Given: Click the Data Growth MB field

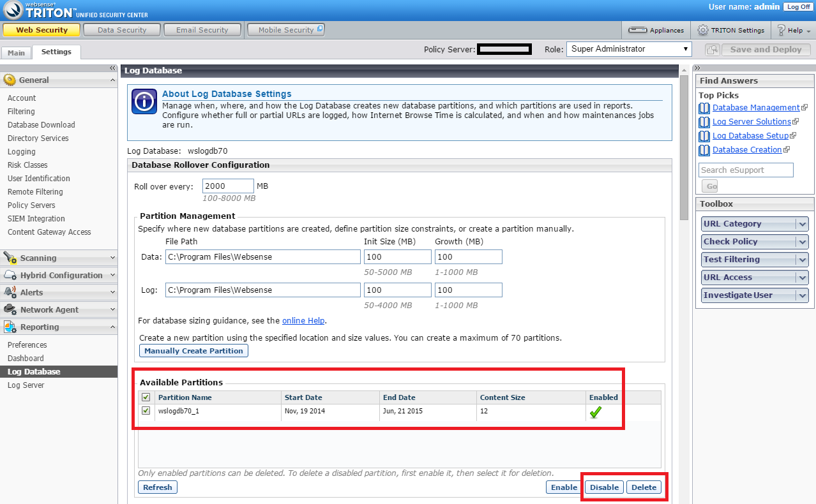Looking at the screenshot, I should tap(469, 257).
